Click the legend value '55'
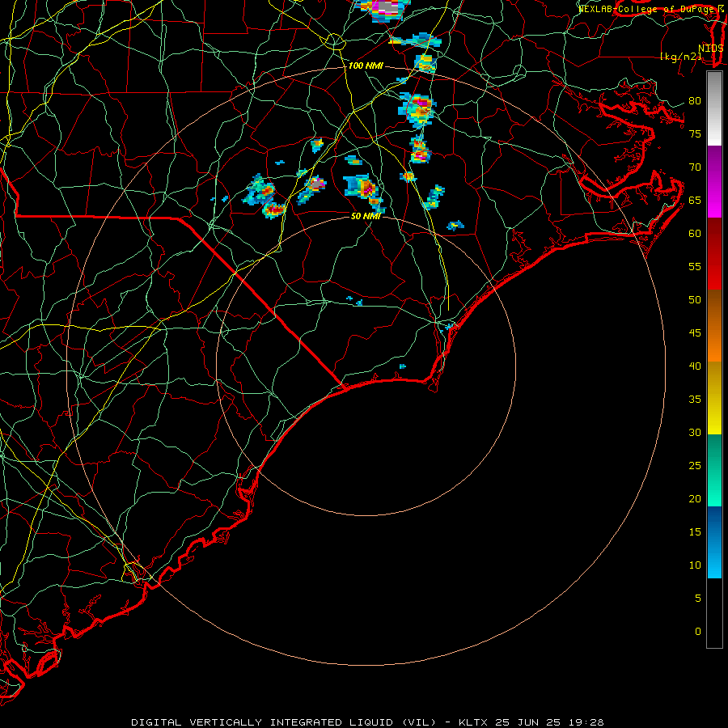The width and height of the screenshot is (728, 728). click(x=695, y=267)
